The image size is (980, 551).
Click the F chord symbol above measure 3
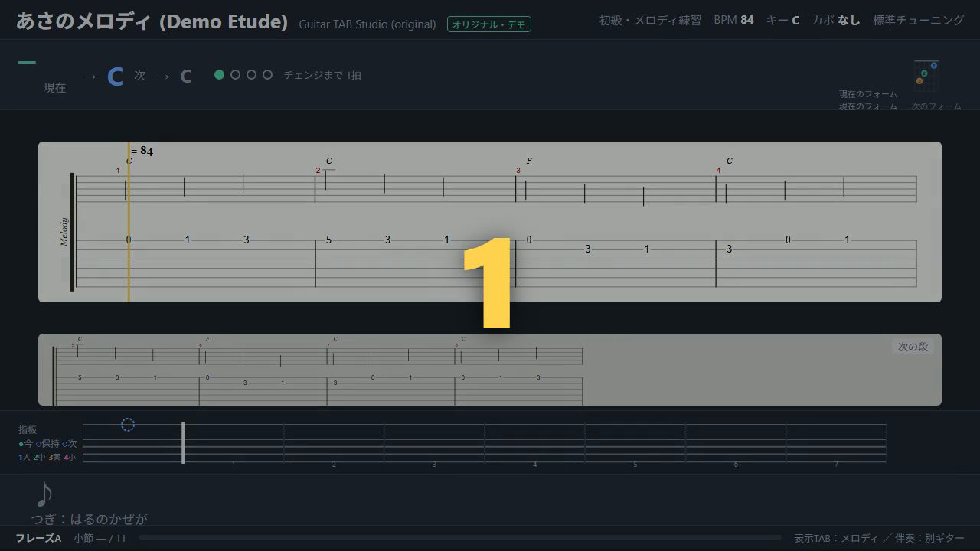click(529, 161)
